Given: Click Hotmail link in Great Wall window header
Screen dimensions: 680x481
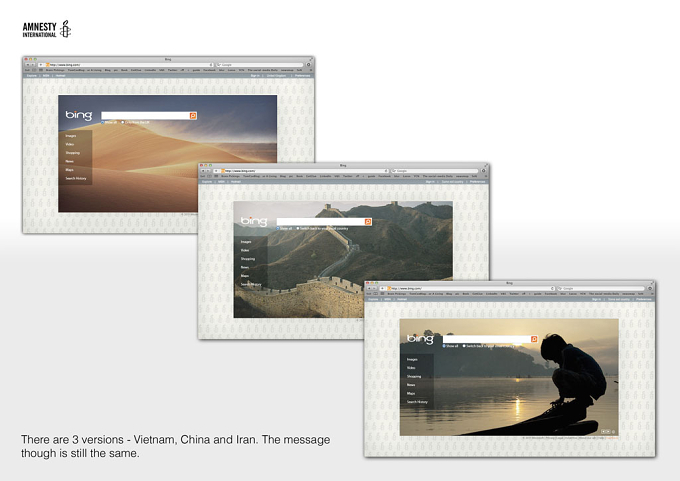Looking at the screenshot, I should pyautogui.click(x=235, y=182).
